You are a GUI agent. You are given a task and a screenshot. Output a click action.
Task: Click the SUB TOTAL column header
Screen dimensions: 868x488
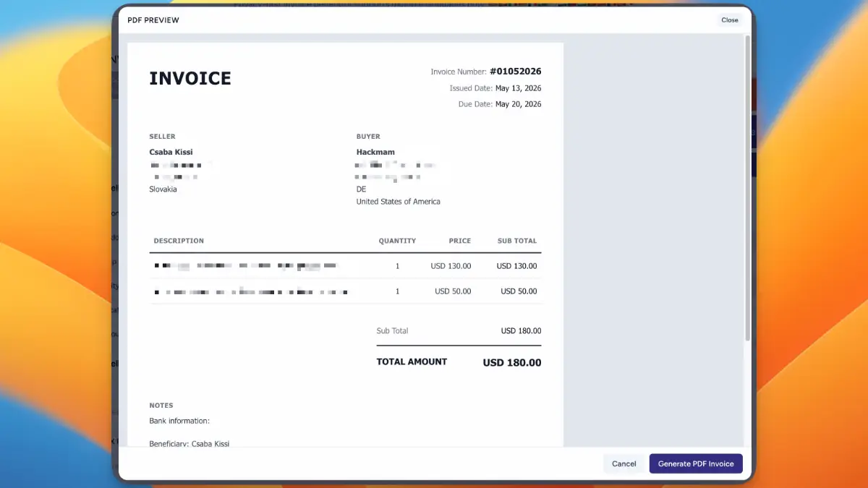pos(517,241)
